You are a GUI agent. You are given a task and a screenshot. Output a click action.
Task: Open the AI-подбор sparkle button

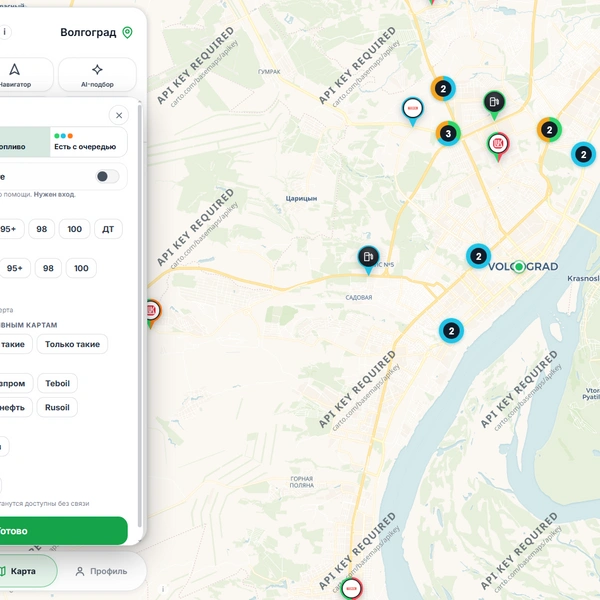click(97, 75)
